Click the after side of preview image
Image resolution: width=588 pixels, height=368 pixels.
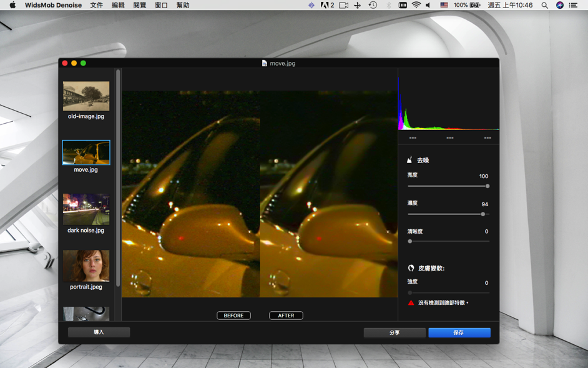click(x=329, y=194)
